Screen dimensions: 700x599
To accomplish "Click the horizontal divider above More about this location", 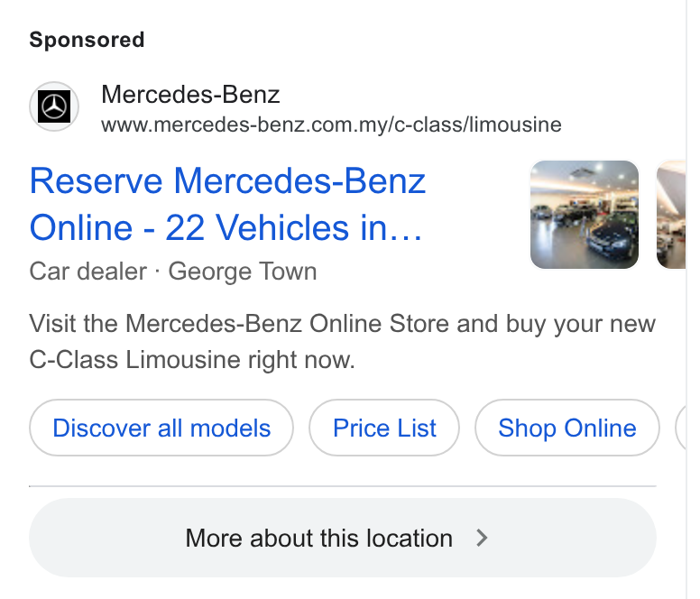I will [343, 486].
